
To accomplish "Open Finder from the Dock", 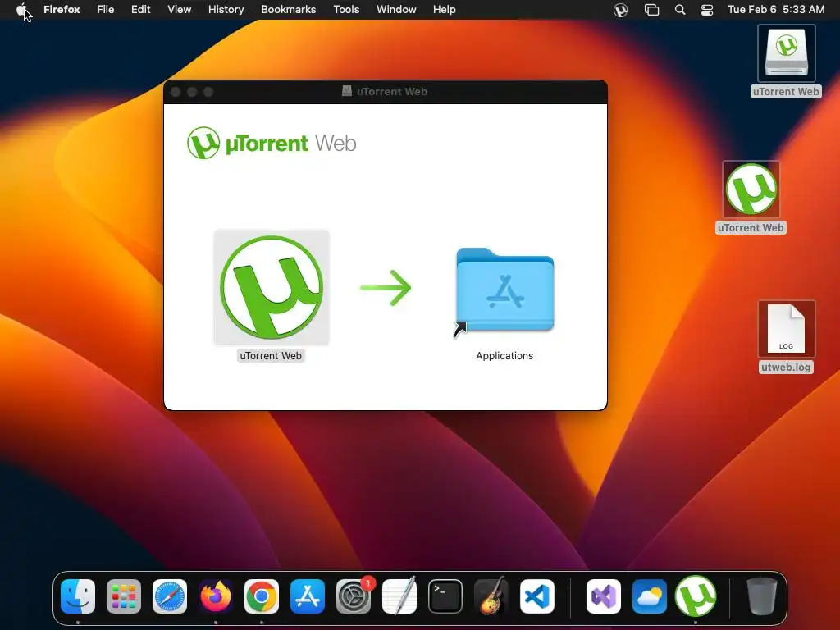I will pos(78,596).
